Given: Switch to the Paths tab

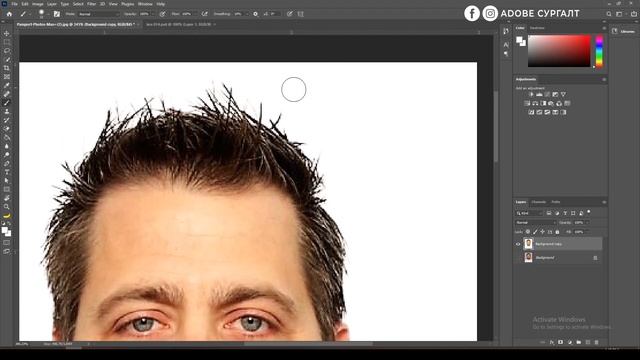Looking at the screenshot, I should pyautogui.click(x=556, y=202).
